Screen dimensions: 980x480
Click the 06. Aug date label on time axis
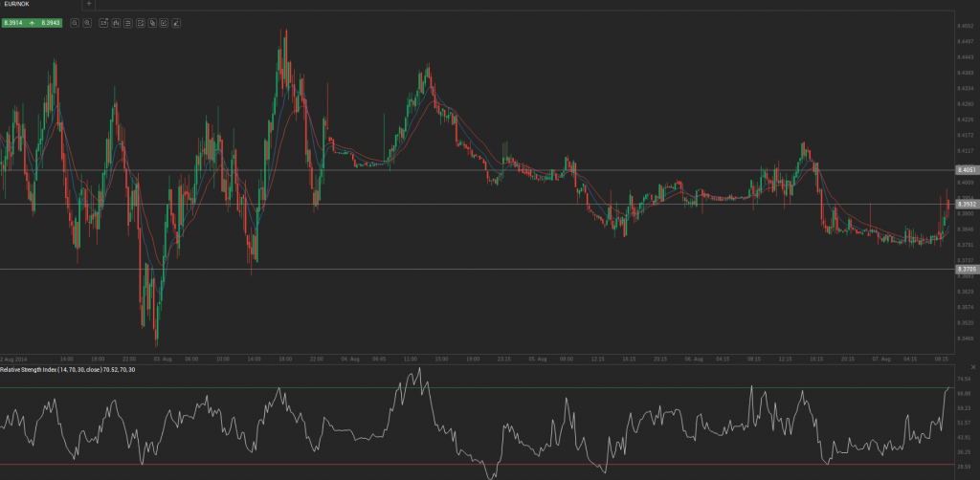(694, 360)
